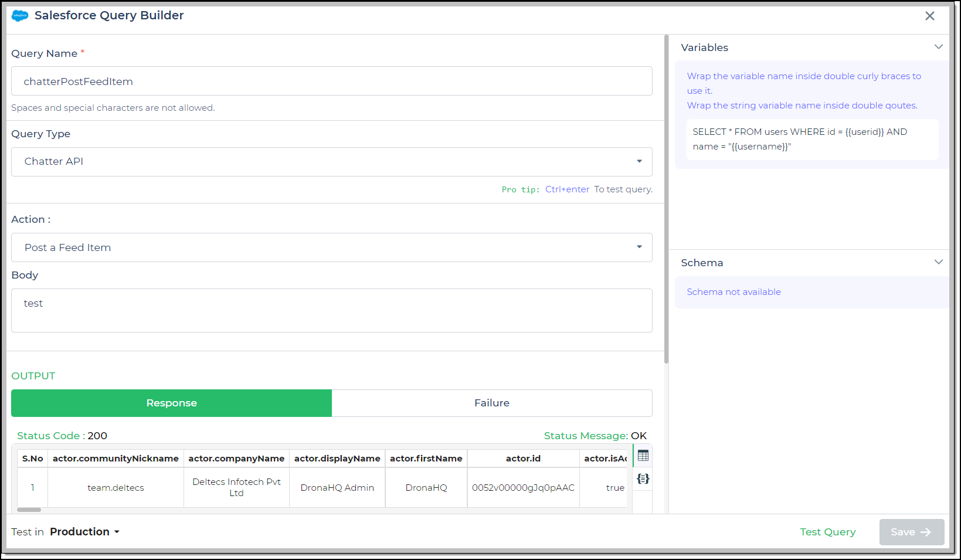Switch output to table view icon
This screenshot has height=560, width=961.
(x=643, y=456)
